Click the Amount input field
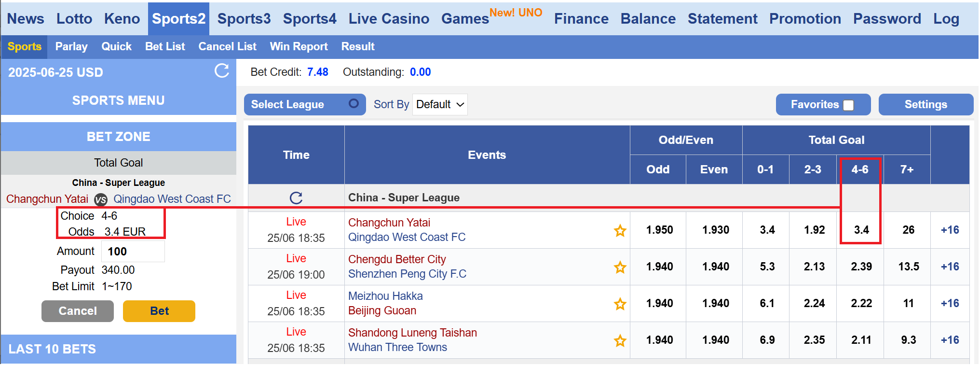This screenshot has width=980, height=366. point(133,252)
